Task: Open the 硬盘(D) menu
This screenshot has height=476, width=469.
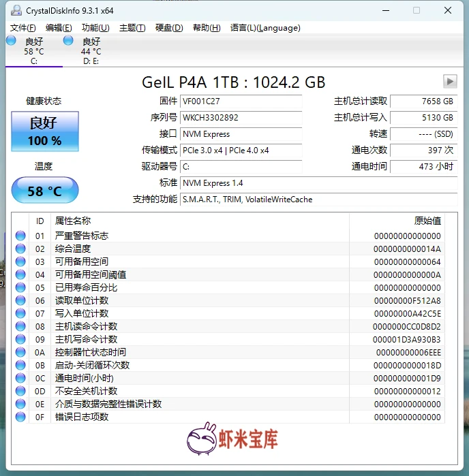Action: point(169,28)
